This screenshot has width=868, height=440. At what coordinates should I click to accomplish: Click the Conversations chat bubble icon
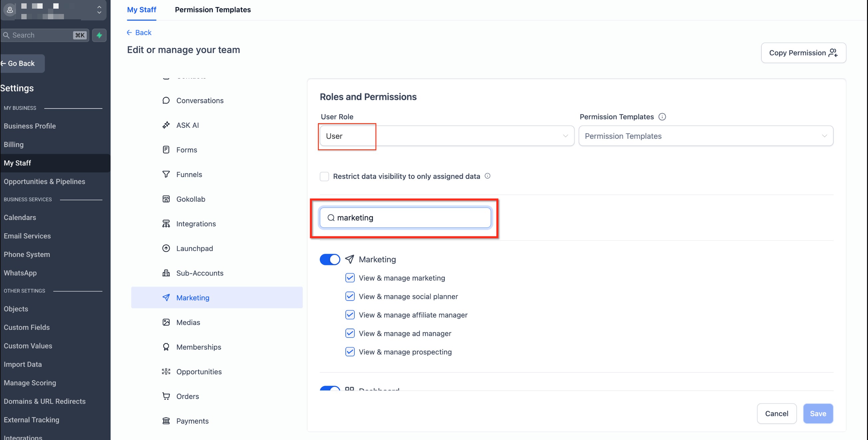point(166,100)
